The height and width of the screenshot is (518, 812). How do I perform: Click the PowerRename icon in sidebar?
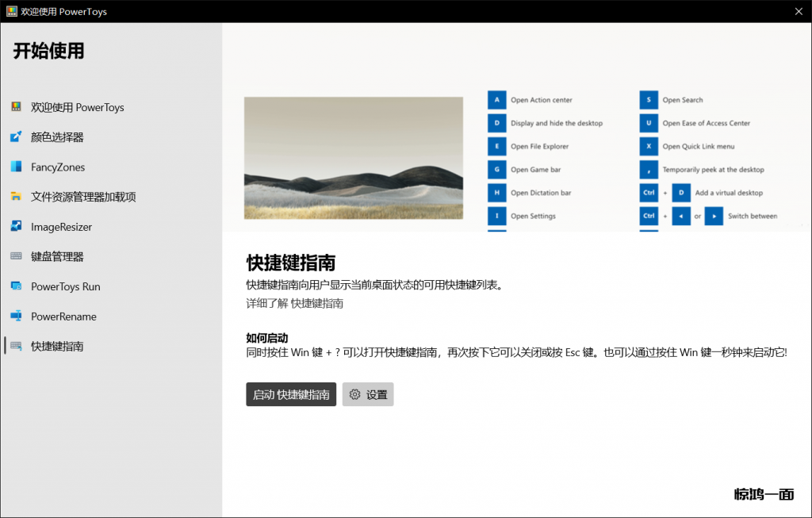pos(16,317)
